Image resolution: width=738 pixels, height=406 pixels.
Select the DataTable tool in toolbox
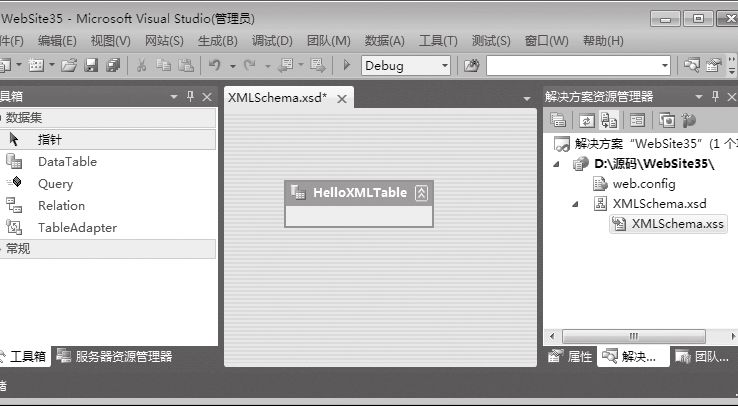point(67,161)
